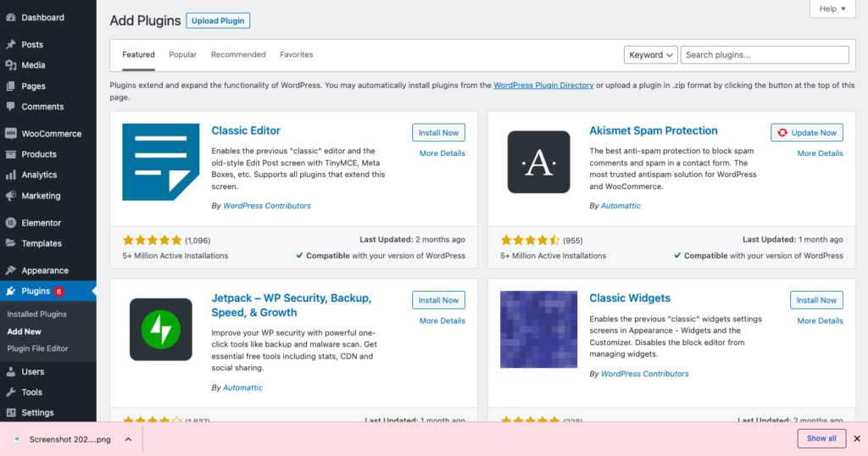Close the downloads bar
The height and width of the screenshot is (456, 868).
point(857,438)
